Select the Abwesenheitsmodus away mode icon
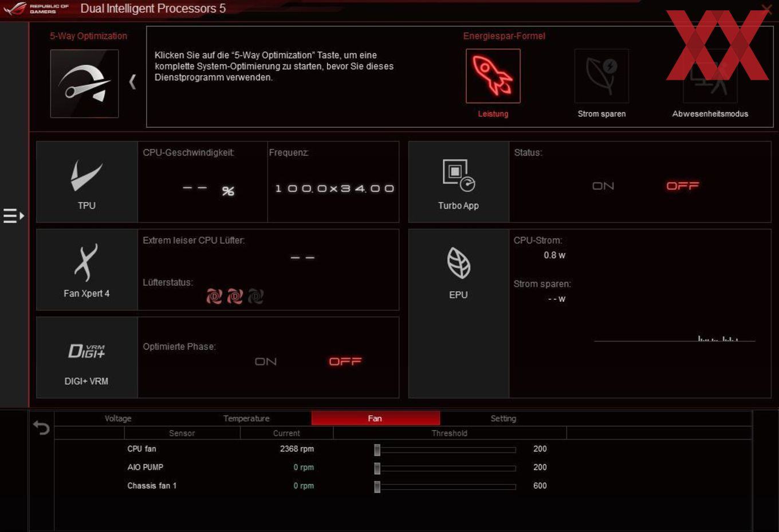Viewport: 779px width, 532px height. [710, 76]
